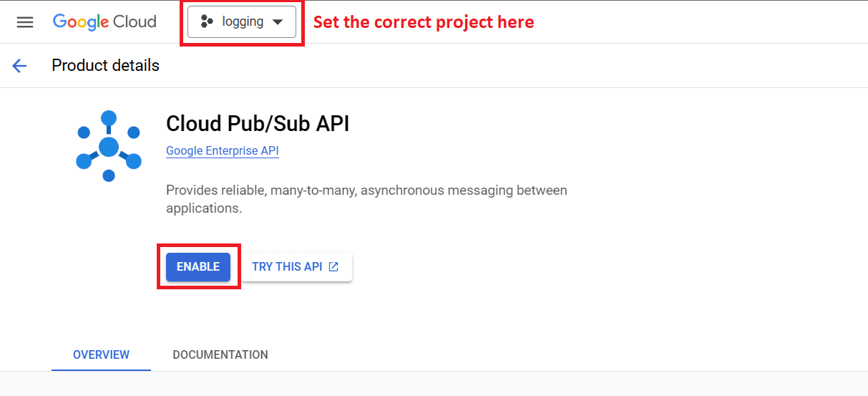This screenshot has height=396, width=868.
Task: Click the blue ENABLE button
Action: [198, 266]
